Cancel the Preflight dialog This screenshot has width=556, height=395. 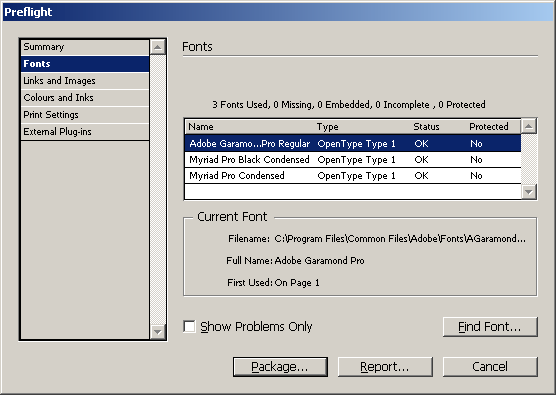coord(490,367)
